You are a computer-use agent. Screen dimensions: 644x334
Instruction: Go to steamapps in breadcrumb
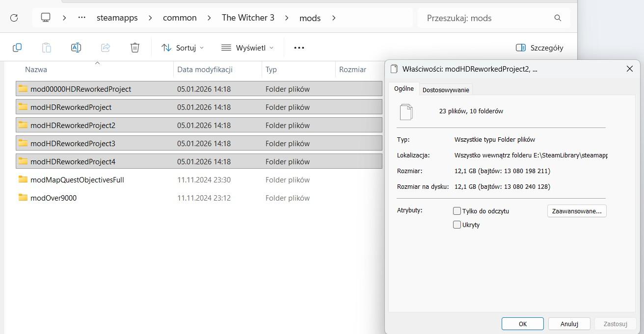[117, 18]
